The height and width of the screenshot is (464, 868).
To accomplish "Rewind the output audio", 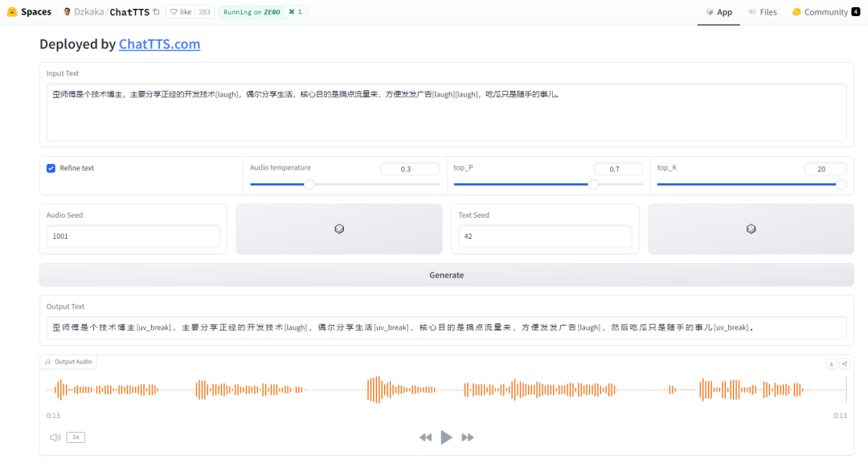I will coord(425,437).
